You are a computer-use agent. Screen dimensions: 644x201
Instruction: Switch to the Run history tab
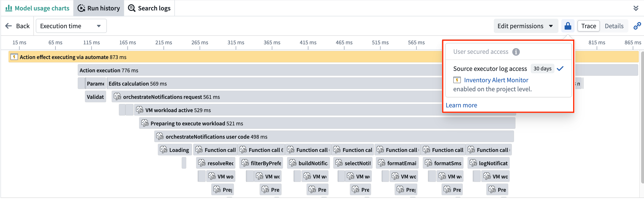pyautogui.click(x=99, y=8)
